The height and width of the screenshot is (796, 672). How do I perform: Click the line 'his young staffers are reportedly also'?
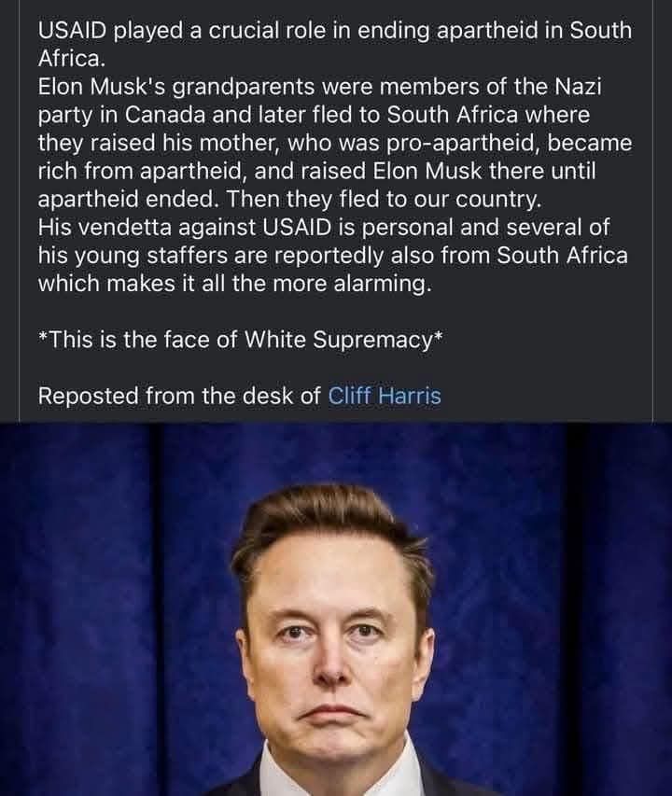point(333,255)
